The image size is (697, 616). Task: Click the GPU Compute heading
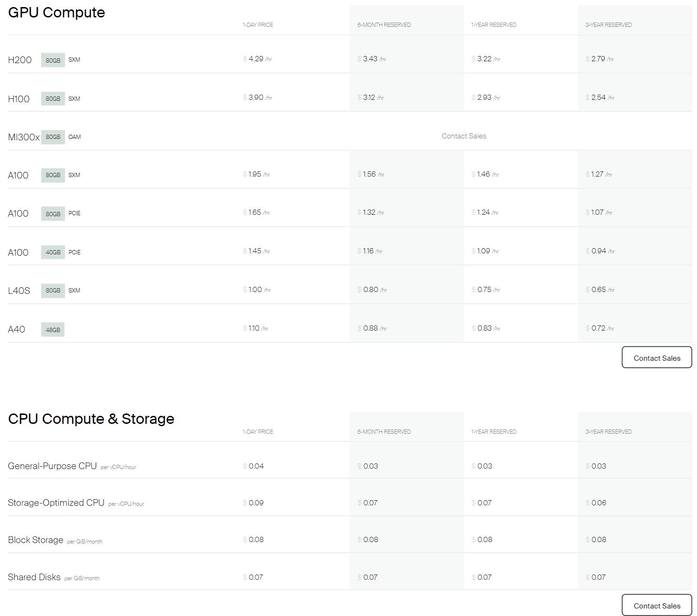(x=57, y=12)
